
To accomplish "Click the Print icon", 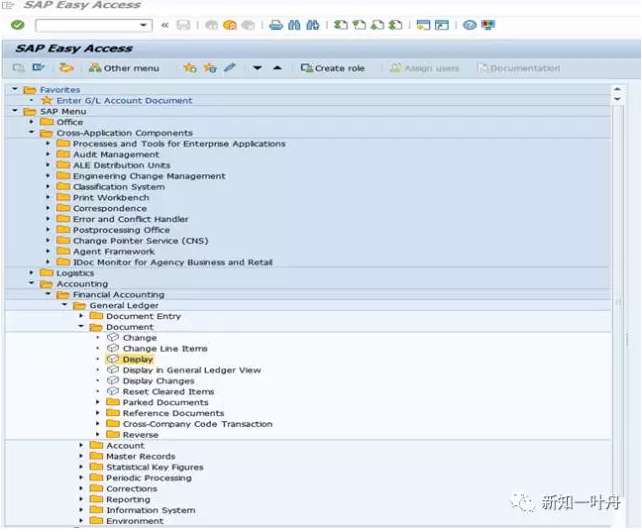I will (276, 25).
